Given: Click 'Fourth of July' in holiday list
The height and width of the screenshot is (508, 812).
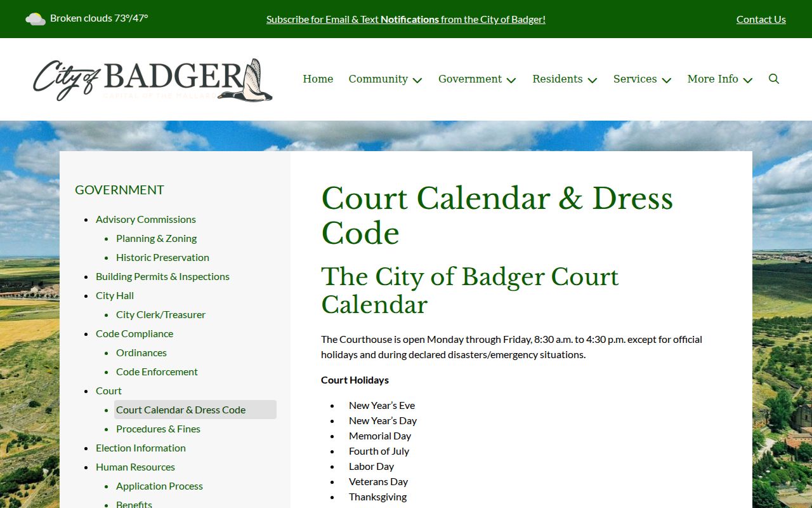Looking at the screenshot, I should click(x=379, y=451).
